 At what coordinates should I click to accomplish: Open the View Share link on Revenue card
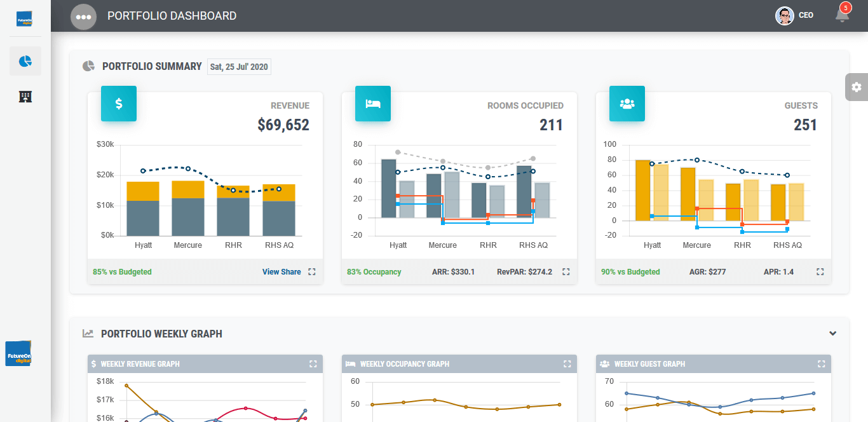tap(281, 271)
